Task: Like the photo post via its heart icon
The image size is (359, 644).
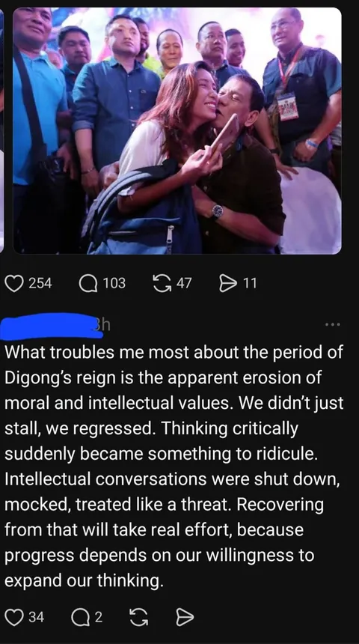Action: [14, 283]
